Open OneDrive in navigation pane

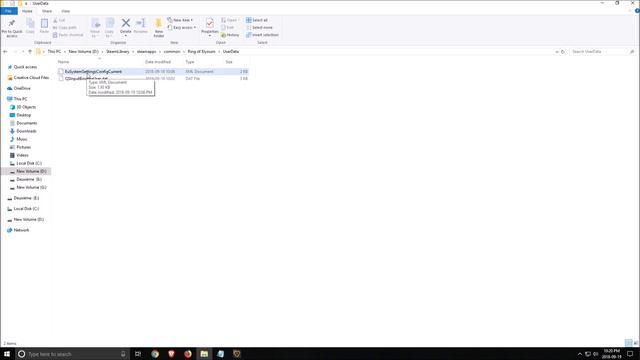coord(22,88)
